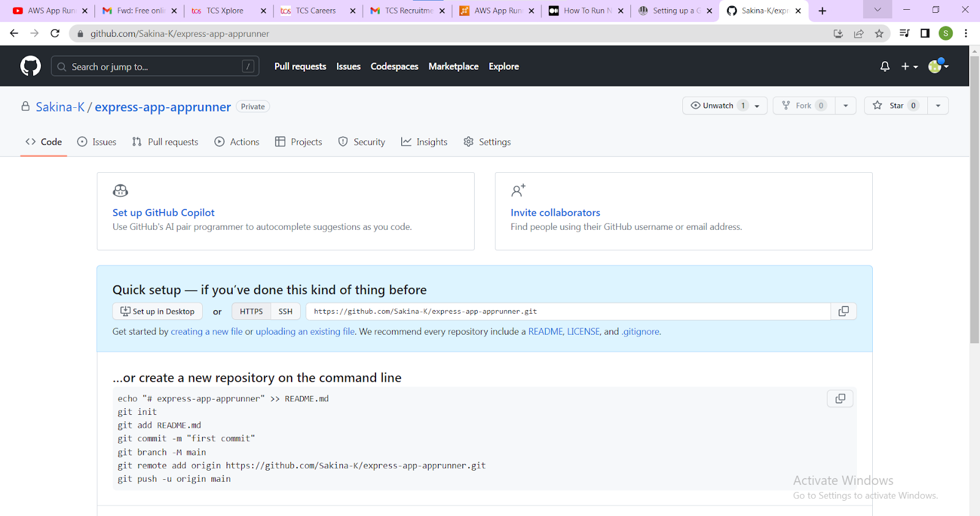Open Chrome three-dot menu
The width and height of the screenshot is (980, 516).
pos(966,34)
